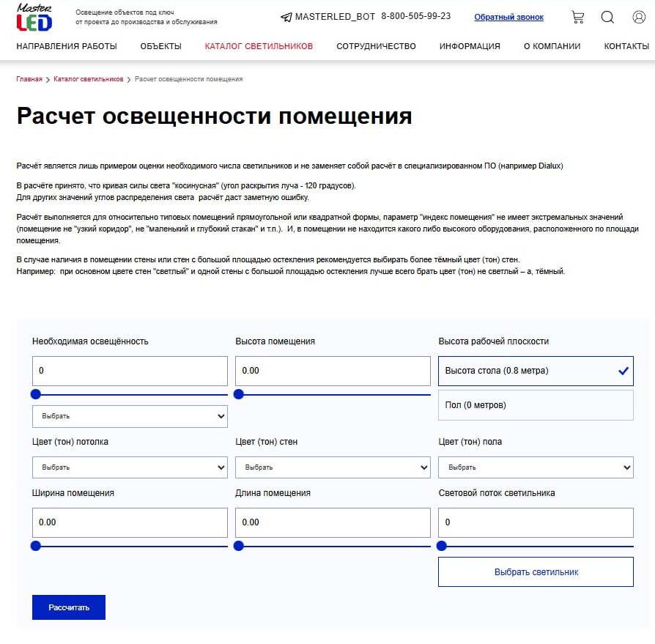Click the 'Обратный звонок' link
This screenshot has height=644, width=655.
coord(508,17)
